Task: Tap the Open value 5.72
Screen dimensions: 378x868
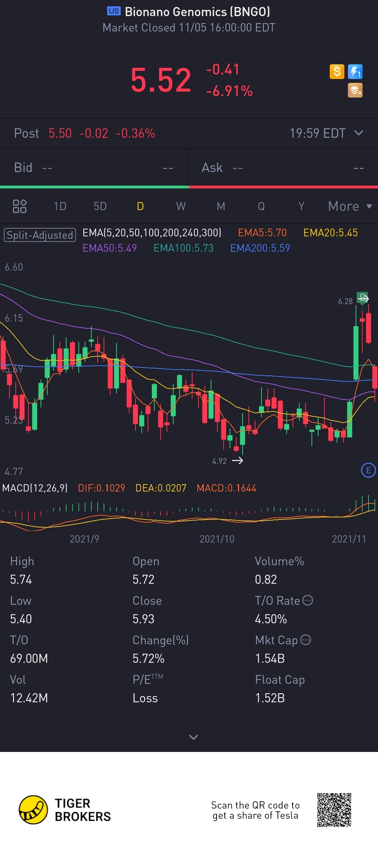Action: (x=143, y=579)
